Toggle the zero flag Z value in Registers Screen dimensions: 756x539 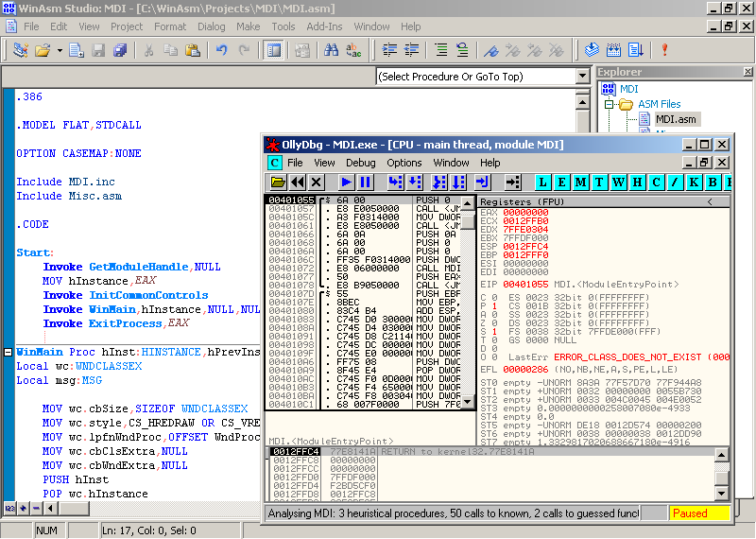pyautogui.click(x=494, y=322)
